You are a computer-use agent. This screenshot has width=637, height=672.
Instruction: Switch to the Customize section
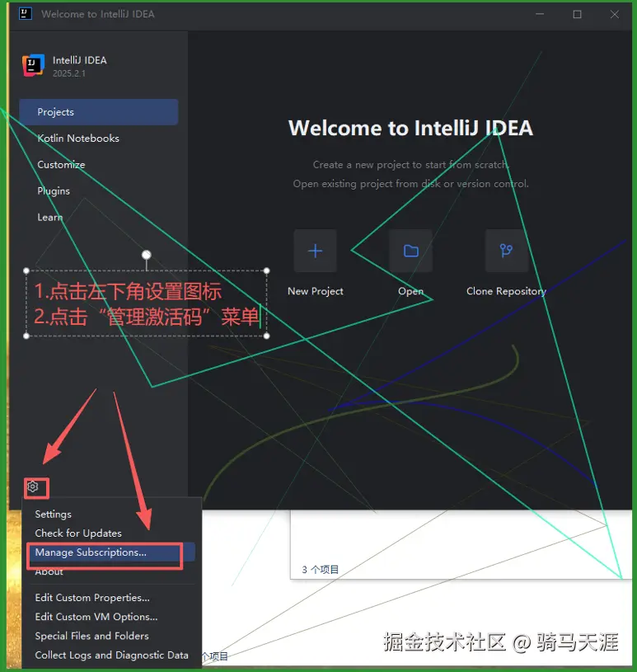point(99,165)
